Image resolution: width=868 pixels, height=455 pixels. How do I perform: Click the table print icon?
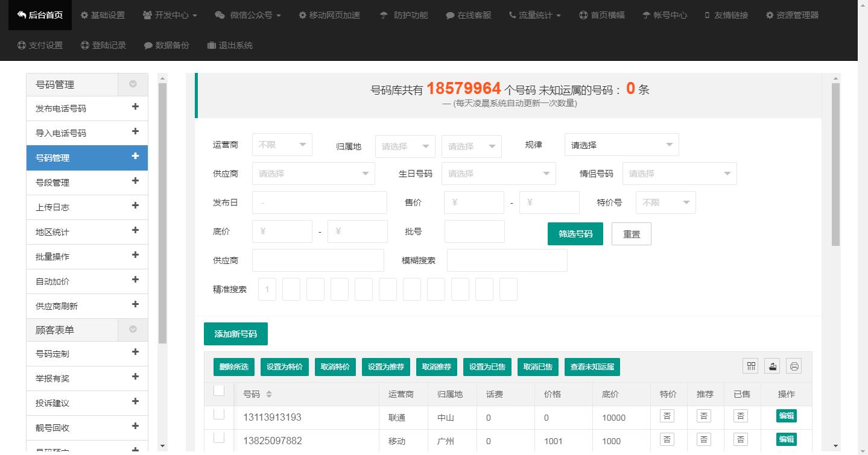point(794,366)
